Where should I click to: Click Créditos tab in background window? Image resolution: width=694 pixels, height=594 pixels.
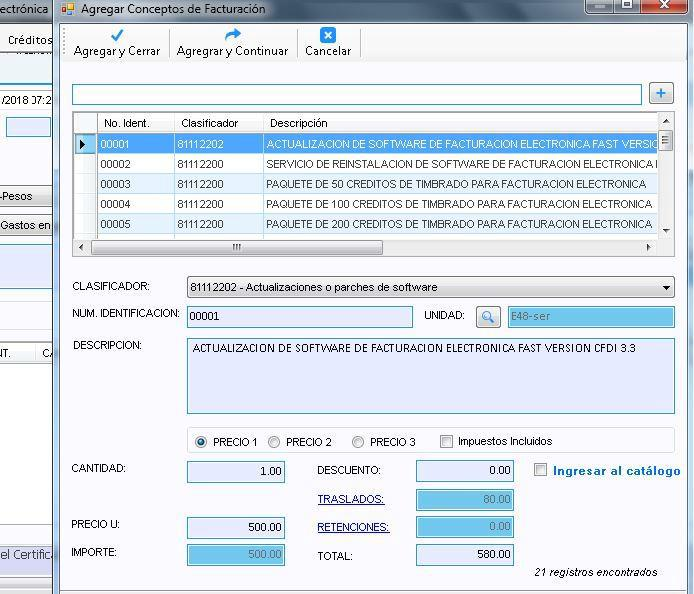(29, 40)
